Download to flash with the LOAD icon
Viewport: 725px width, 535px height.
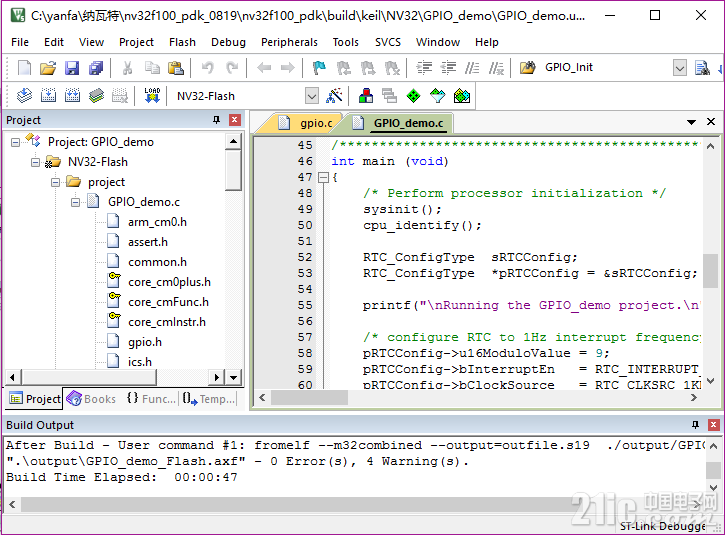click(152, 96)
